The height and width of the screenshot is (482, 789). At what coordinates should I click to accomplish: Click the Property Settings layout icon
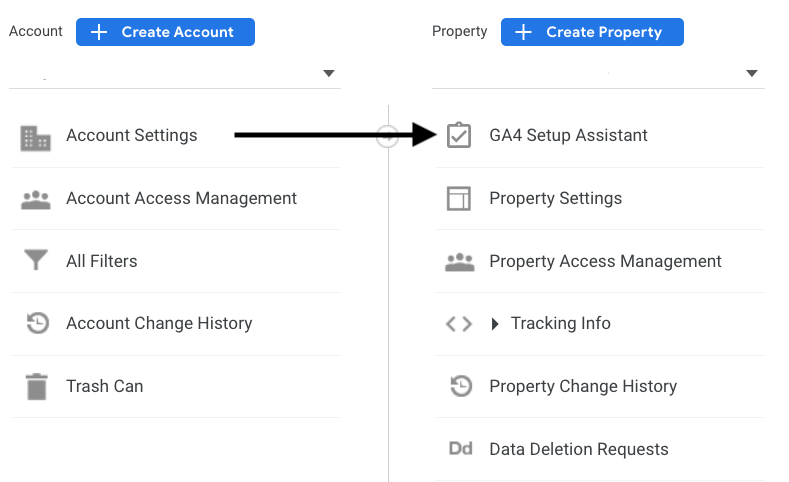point(459,198)
